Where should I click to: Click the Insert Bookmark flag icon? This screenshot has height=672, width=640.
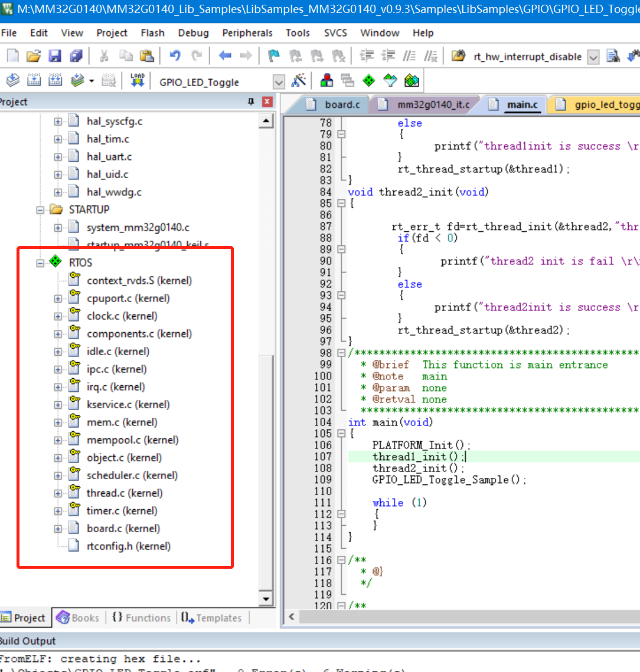tap(273, 56)
